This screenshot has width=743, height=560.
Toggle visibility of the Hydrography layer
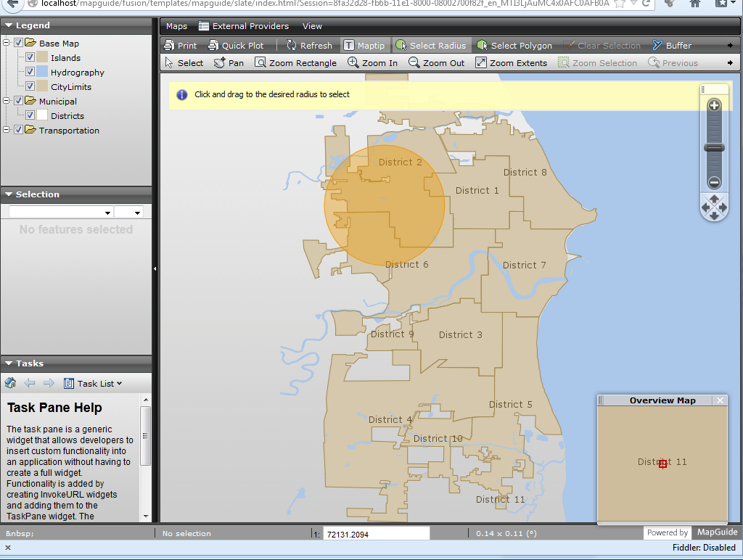point(30,72)
